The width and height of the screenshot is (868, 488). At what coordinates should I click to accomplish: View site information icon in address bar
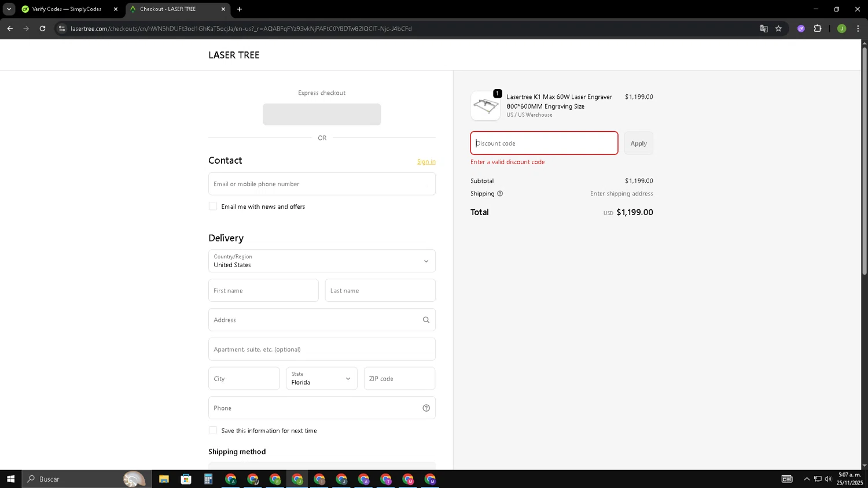(x=62, y=28)
